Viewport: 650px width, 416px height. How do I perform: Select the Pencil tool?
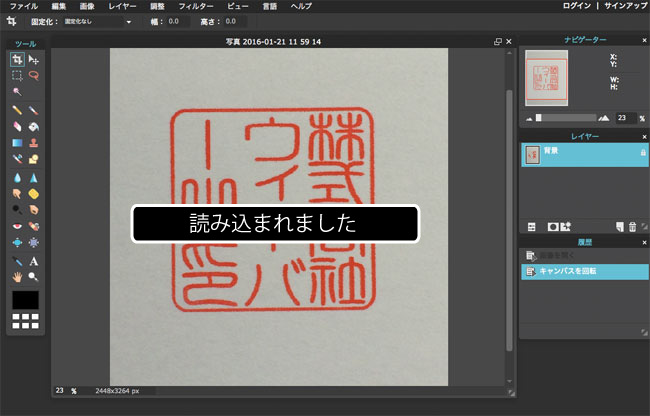pyautogui.click(x=17, y=110)
